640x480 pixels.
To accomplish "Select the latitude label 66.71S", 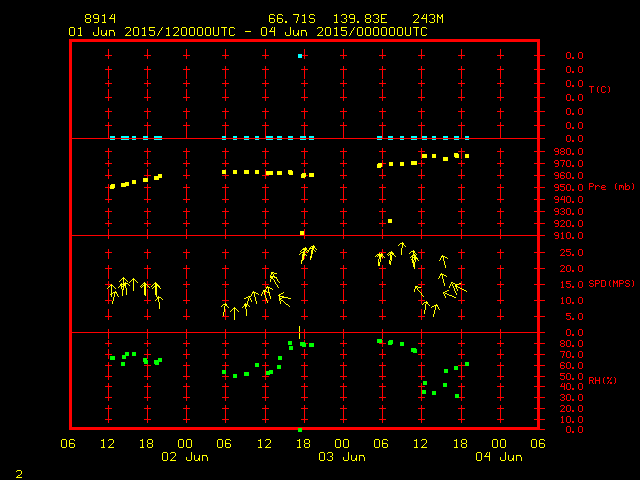I will click(292, 19).
